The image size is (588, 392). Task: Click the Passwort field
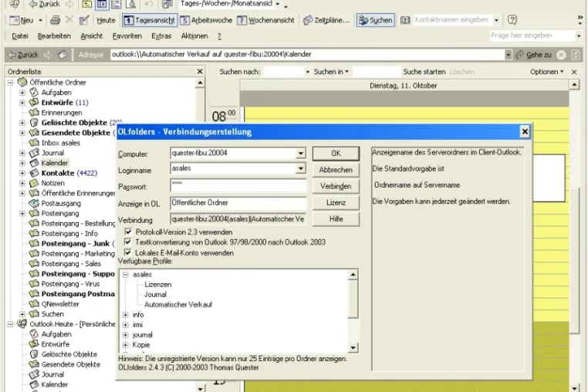tap(238, 185)
